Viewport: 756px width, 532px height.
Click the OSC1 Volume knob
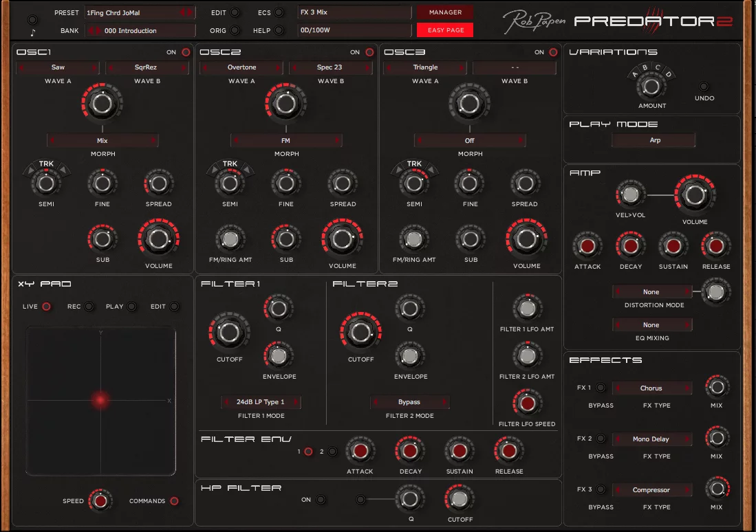(x=159, y=239)
